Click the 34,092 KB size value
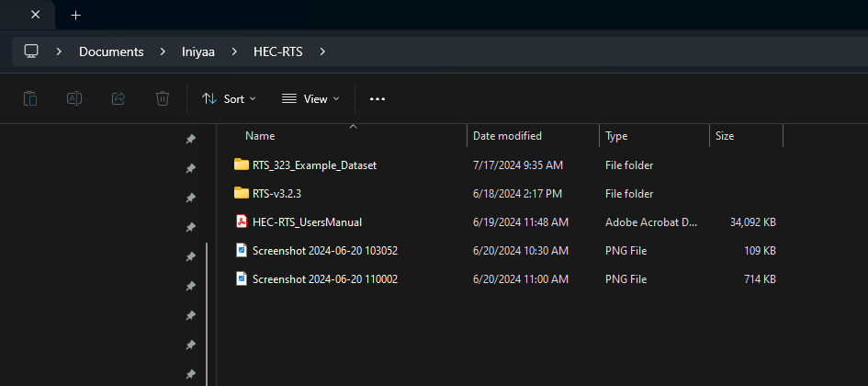The image size is (868, 386). [753, 222]
